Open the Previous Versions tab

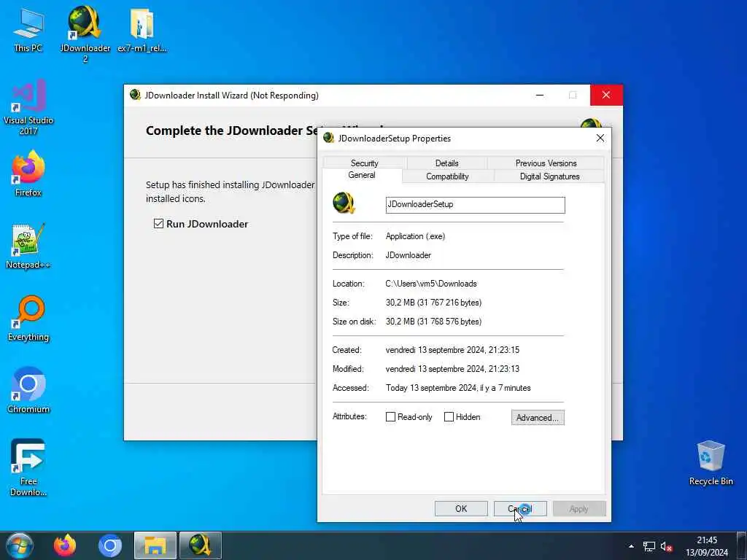click(x=546, y=163)
